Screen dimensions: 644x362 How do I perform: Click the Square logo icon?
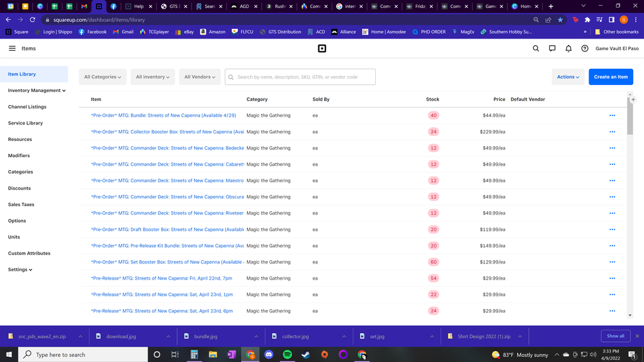[x=322, y=48]
